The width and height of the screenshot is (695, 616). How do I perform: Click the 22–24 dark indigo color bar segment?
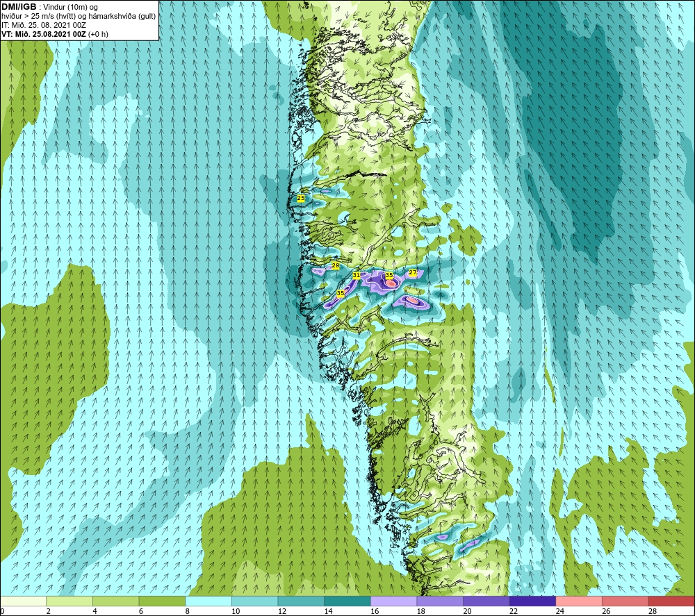[532, 601]
